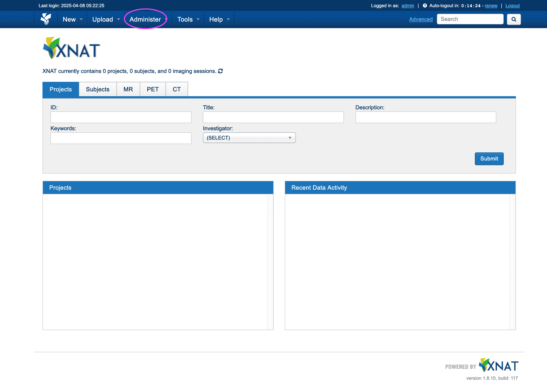Click the 'Last login: 2025-04-08 05:22:25' text
The height and width of the screenshot is (392, 547).
coord(71,5)
